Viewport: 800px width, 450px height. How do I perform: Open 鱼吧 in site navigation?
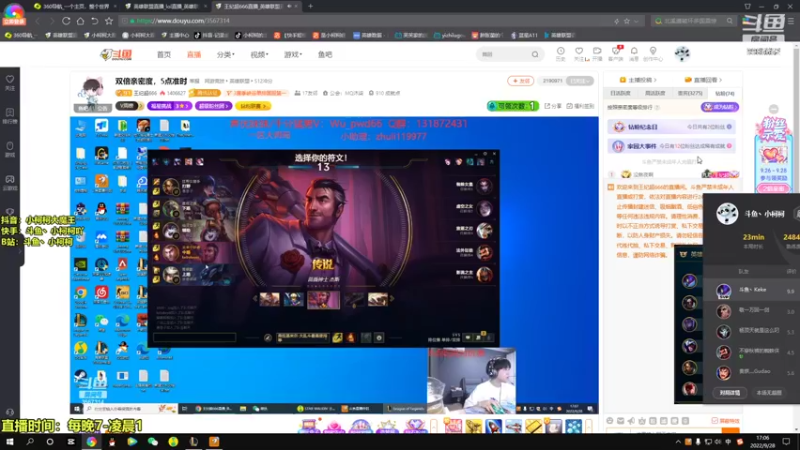click(x=325, y=54)
